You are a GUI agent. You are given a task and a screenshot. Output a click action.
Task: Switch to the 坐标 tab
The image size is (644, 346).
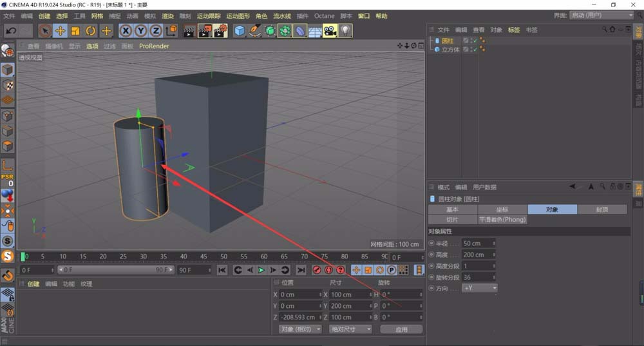pyautogui.click(x=502, y=209)
